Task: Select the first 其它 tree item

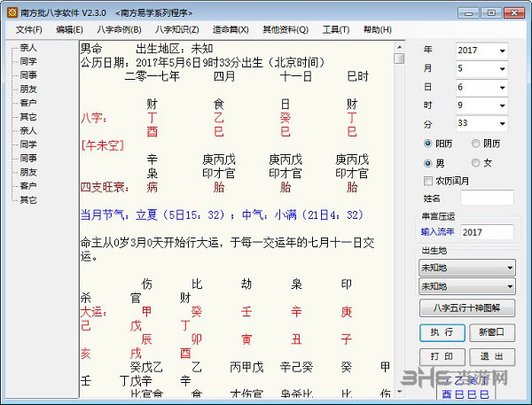Action: coord(28,117)
